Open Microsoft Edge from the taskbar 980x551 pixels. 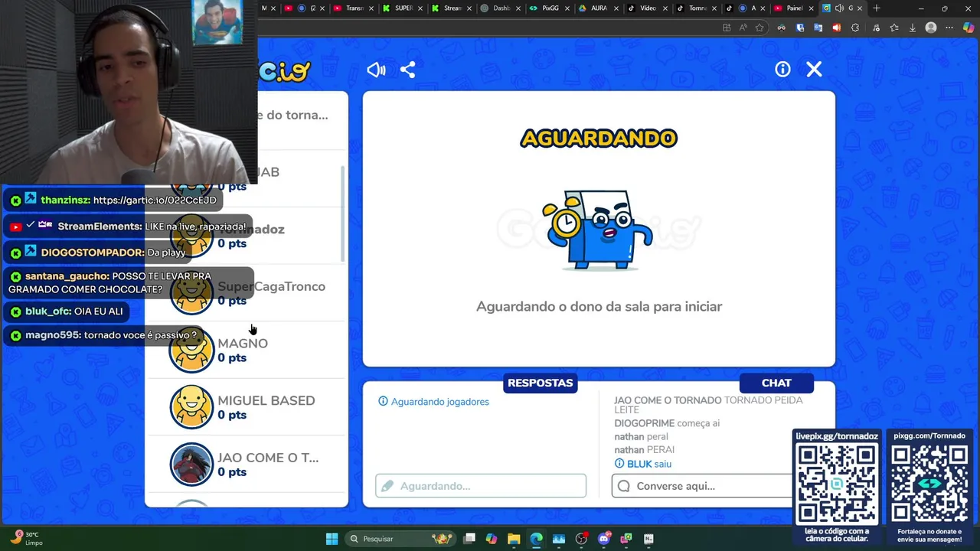click(537, 539)
